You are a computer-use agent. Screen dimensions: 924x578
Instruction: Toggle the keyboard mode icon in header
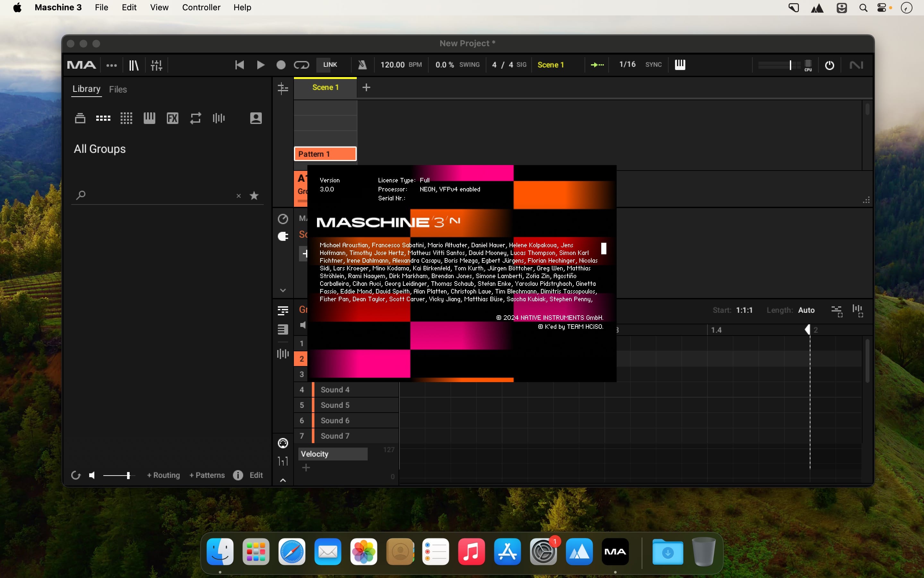[680, 65]
